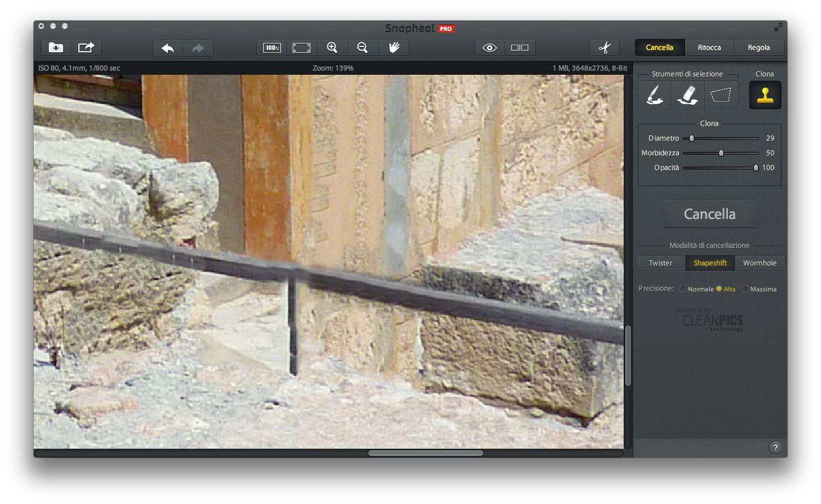This screenshot has width=821, height=504.
Task: Choose Shapeshift erase mode
Action: tap(710, 263)
